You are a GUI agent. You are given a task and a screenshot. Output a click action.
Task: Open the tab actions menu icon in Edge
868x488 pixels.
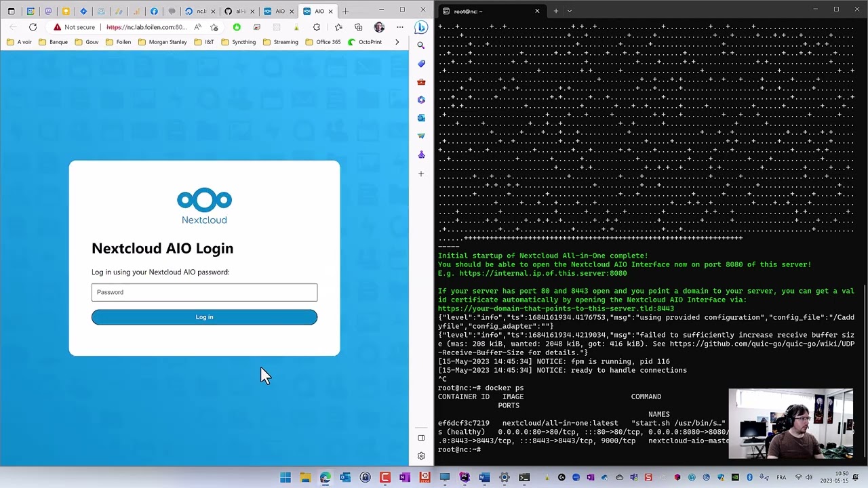click(x=11, y=11)
